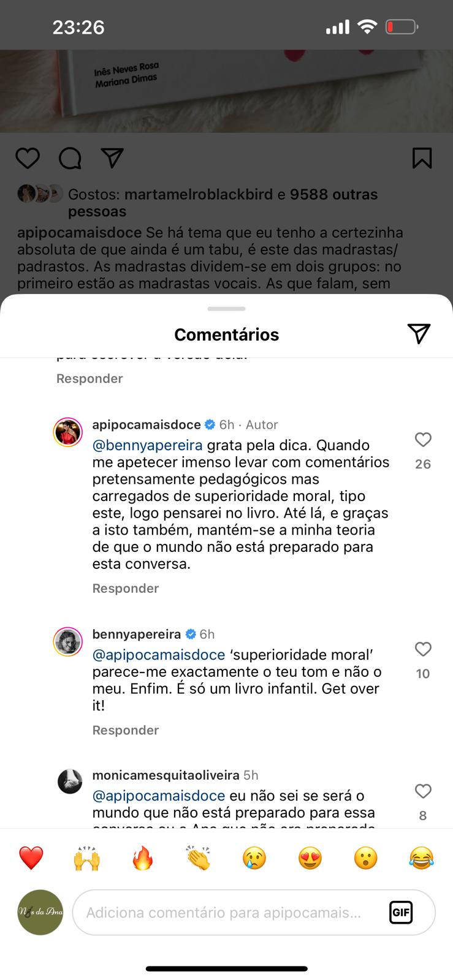Open monicamesquitaoliveira's profile from username

[166, 775]
